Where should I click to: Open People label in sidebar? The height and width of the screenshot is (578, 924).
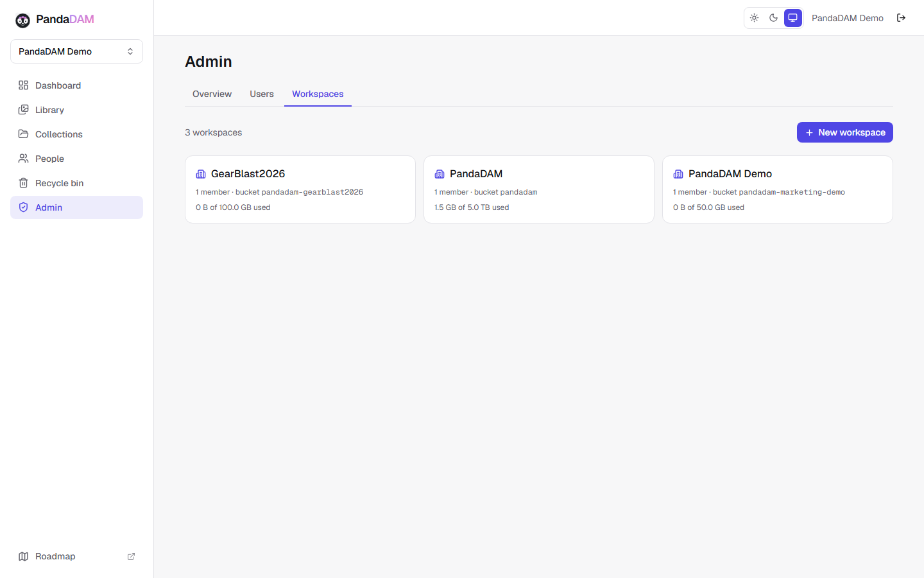(x=49, y=159)
